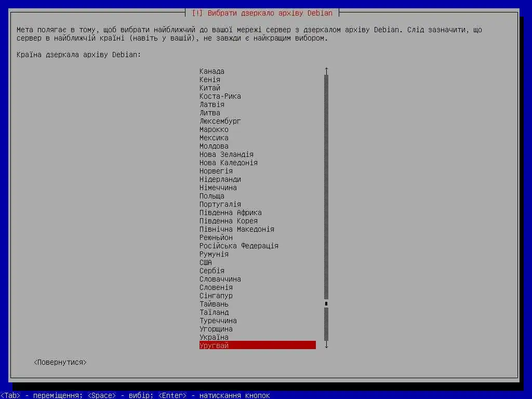
Task: Pick Румунія in the country list
Action: pyautogui.click(x=214, y=254)
